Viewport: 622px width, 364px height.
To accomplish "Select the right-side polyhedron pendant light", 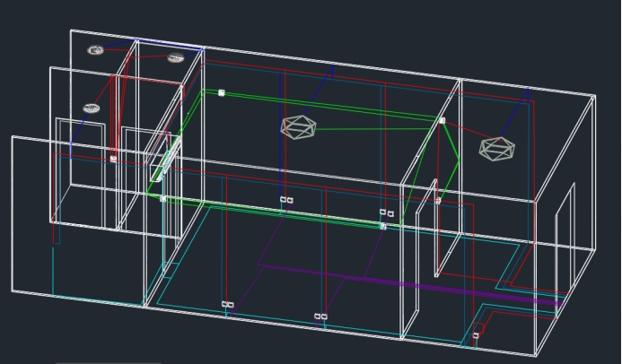I will 496,149.
